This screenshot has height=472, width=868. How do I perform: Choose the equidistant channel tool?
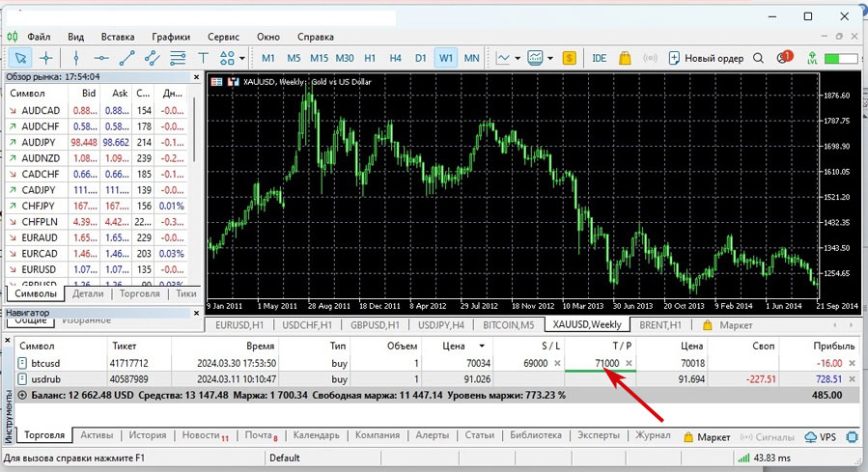pos(153,58)
